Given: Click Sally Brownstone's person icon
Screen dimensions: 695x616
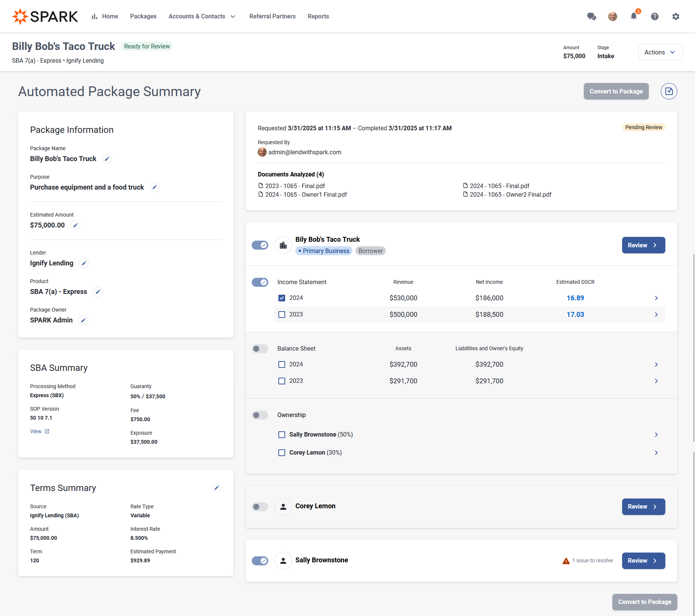Looking at the screenshot, I should tap(283, 561).
